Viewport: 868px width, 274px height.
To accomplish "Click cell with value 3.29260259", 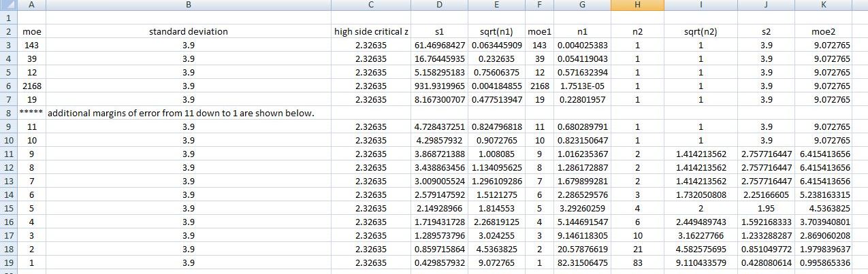I will coord(582,208).
